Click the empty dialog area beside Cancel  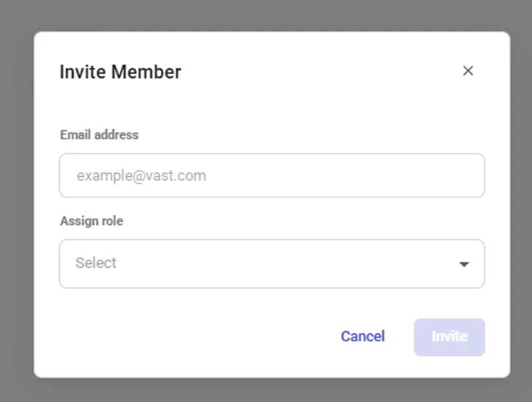pyautogui.click(x=199, y=337)
